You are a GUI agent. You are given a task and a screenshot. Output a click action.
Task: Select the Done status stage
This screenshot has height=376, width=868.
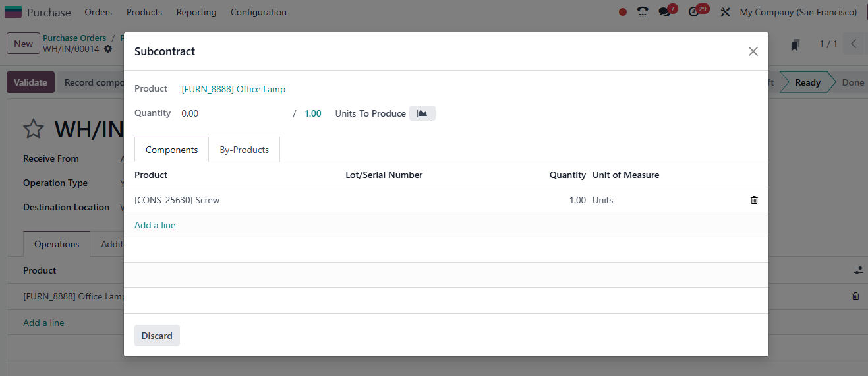[853, 82]
